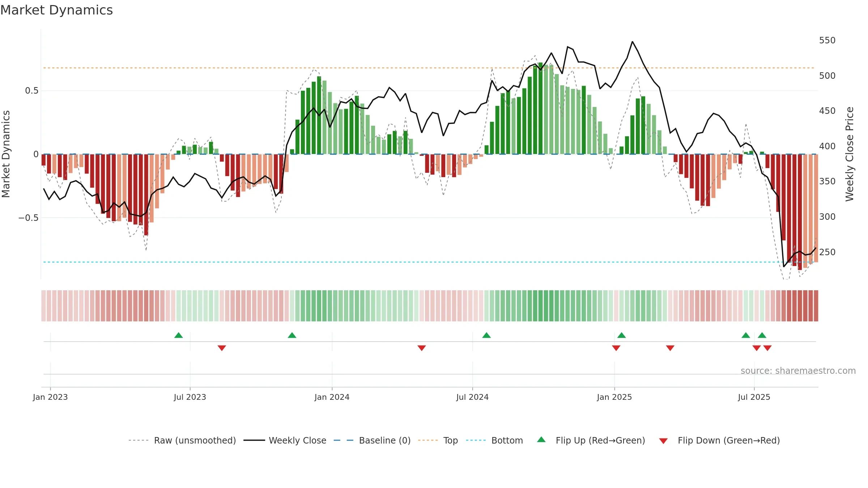Viewport: 868px width, 488px height.
Task: Click the flip-down marker after Jul 2023
Action: (x=222, y=348)
